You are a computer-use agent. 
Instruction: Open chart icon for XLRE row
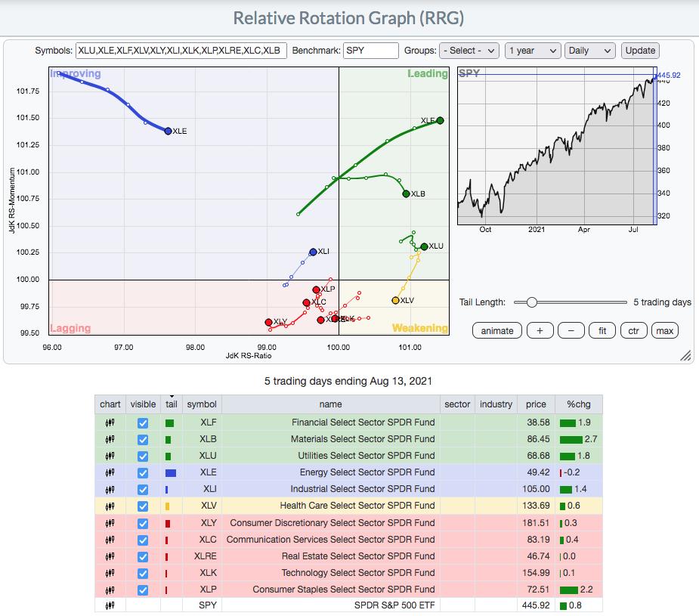pyautogui.click(x=110, y=557)
